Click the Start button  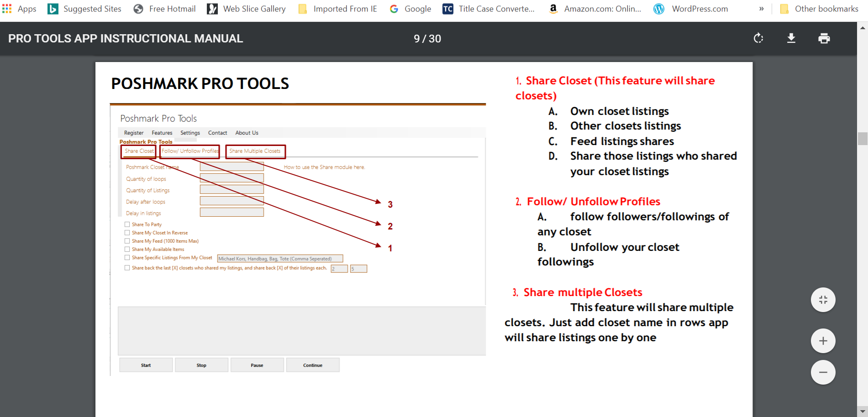pos(146,365)
